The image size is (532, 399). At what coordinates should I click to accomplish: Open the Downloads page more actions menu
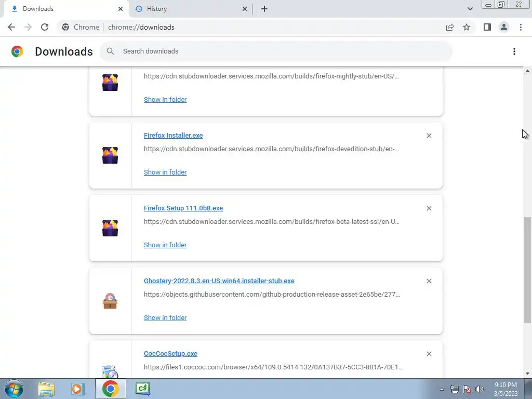(514, 51)
